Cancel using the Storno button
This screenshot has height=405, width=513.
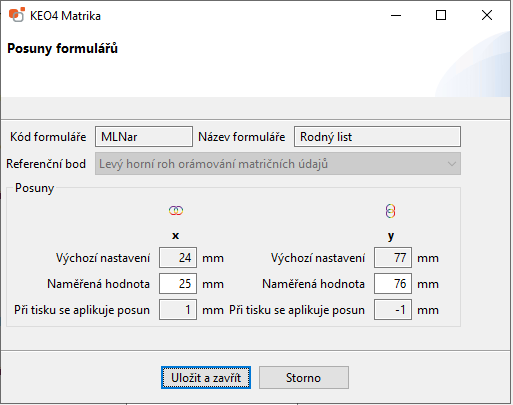click(304, 378)
